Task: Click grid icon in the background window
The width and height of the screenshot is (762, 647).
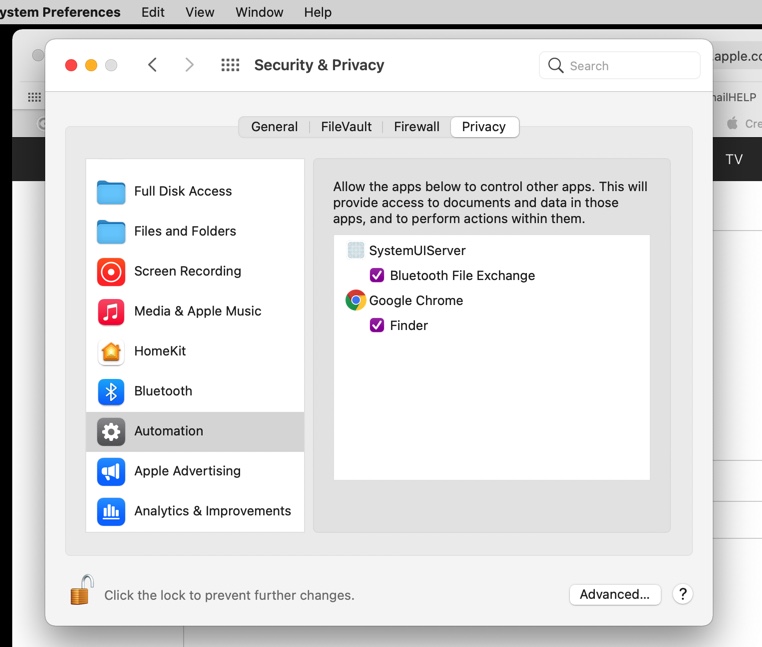Action: [34, 97]
